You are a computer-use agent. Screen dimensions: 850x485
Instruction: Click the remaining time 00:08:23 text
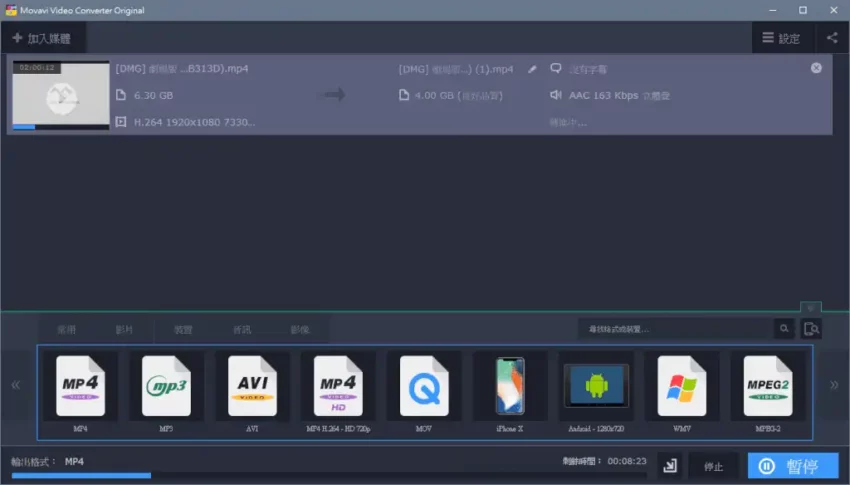coord(627,461)
